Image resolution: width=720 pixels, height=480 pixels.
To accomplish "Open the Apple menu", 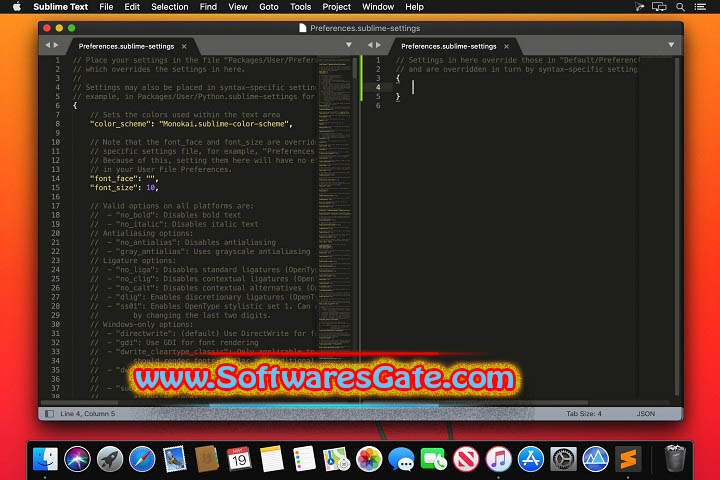I will click(x=17, y=7).
